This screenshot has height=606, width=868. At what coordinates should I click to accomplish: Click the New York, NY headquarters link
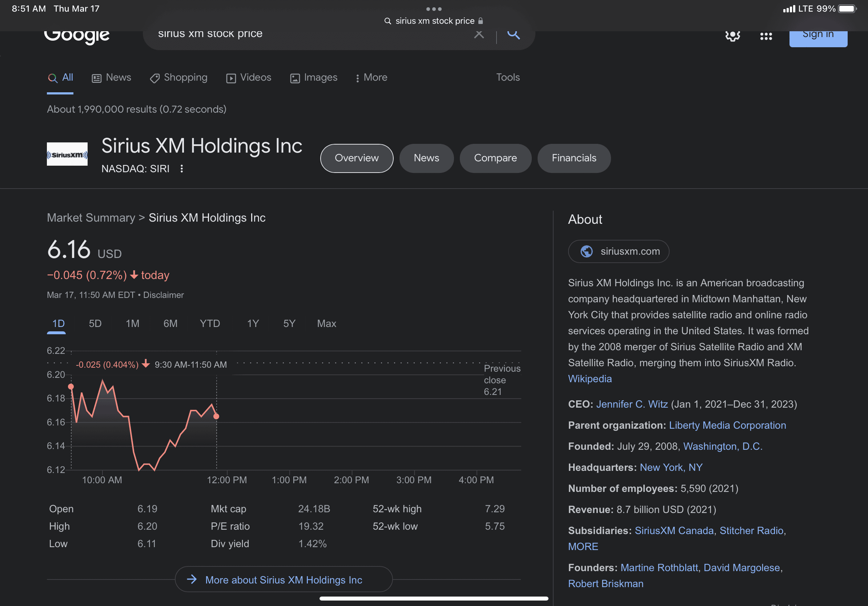(671, 468)
